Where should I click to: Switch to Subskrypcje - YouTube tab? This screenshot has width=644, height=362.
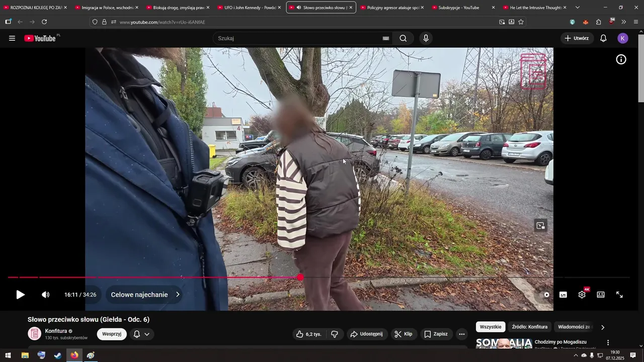463,8
